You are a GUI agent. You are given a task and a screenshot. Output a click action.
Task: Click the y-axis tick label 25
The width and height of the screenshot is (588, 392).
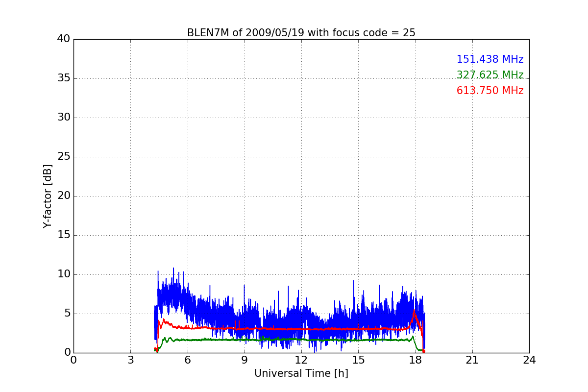click(x=64, y=157)
